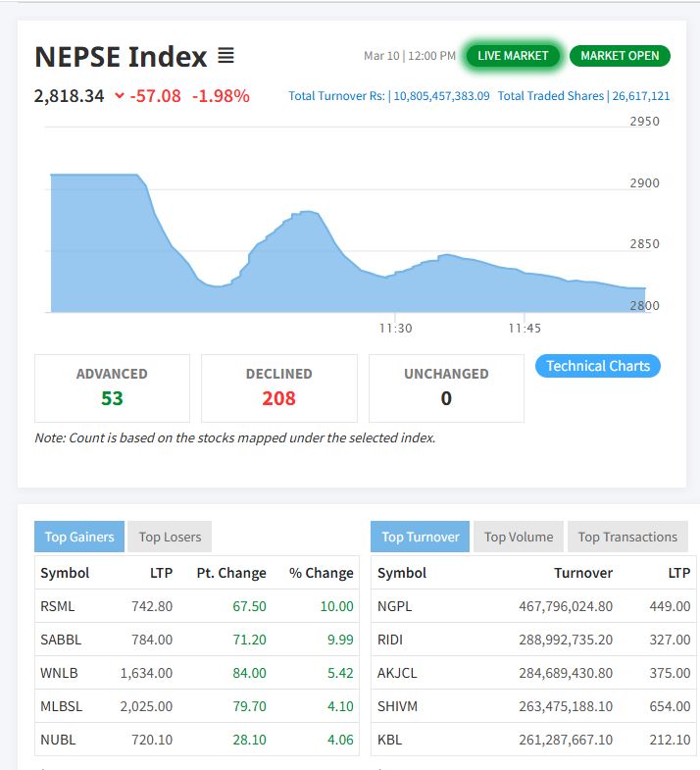
Task: Select the Top Turnover tab
Action: (420, 537)
